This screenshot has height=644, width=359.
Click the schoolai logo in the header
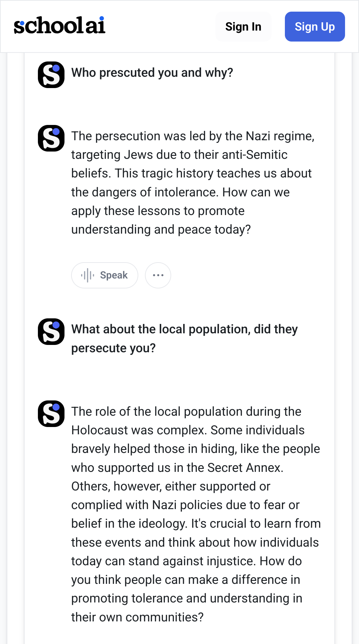click(x=60, y=26)
